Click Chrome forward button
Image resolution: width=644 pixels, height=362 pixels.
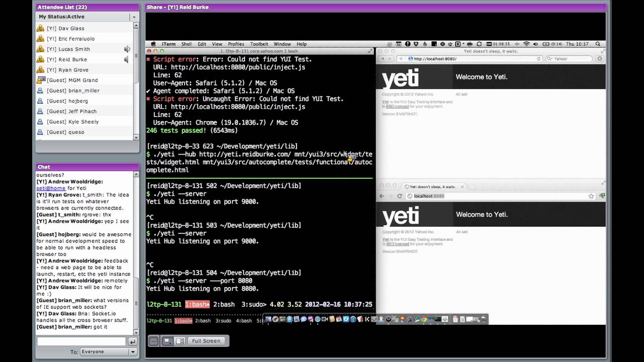391,196
